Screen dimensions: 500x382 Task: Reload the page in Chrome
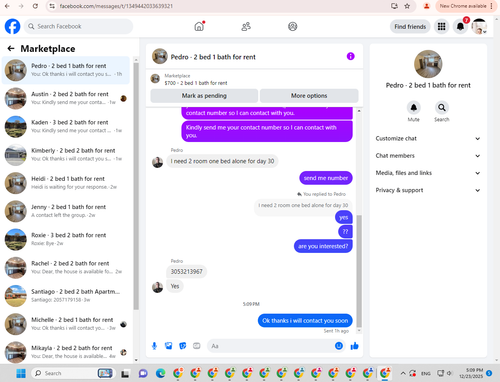coord(35,6)
